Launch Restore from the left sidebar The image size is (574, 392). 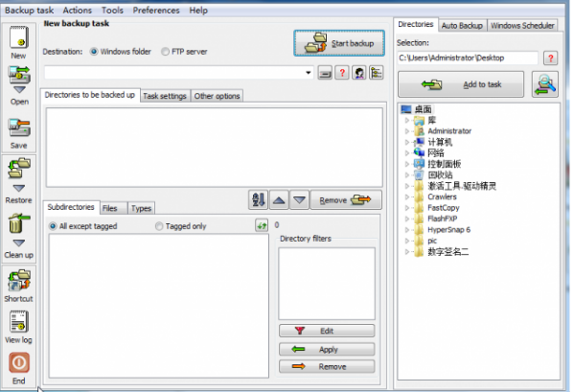point(19,168)
